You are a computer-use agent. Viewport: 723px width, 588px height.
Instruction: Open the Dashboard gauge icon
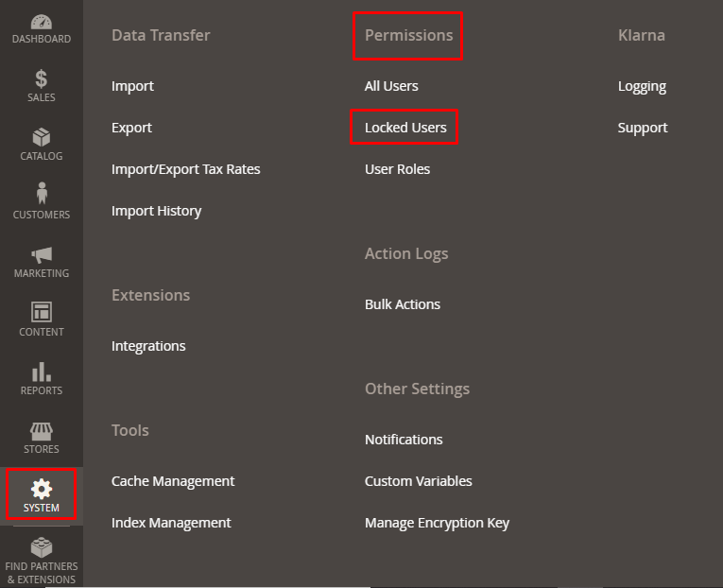coord(42,22)
